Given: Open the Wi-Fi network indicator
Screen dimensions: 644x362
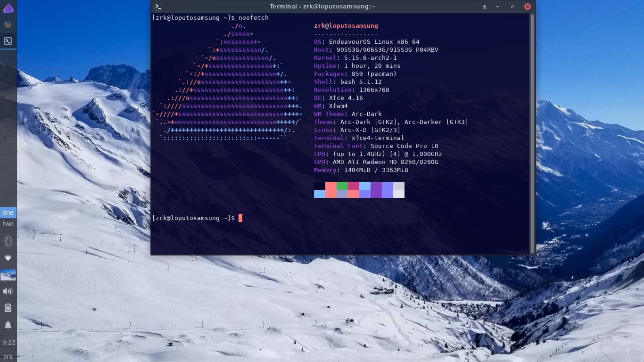Looking at the screenshot, I should click(x=8, y=258).
